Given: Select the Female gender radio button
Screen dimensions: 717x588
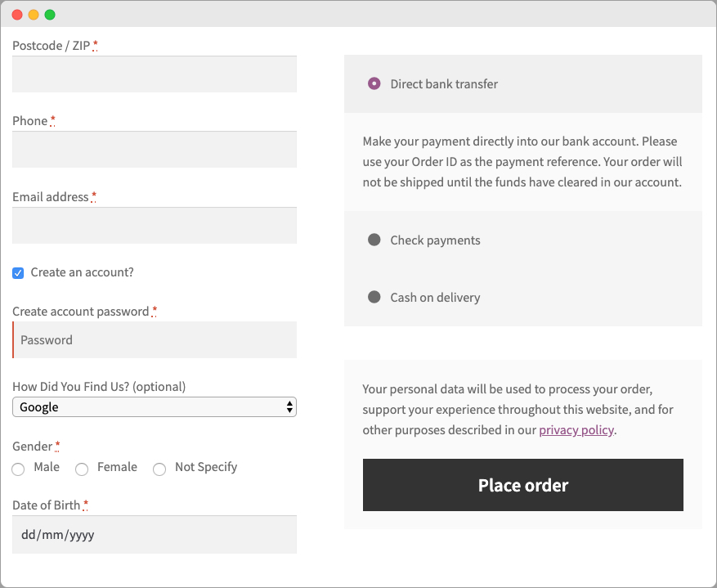Looking at the screenshot, I should click(82, 469).
